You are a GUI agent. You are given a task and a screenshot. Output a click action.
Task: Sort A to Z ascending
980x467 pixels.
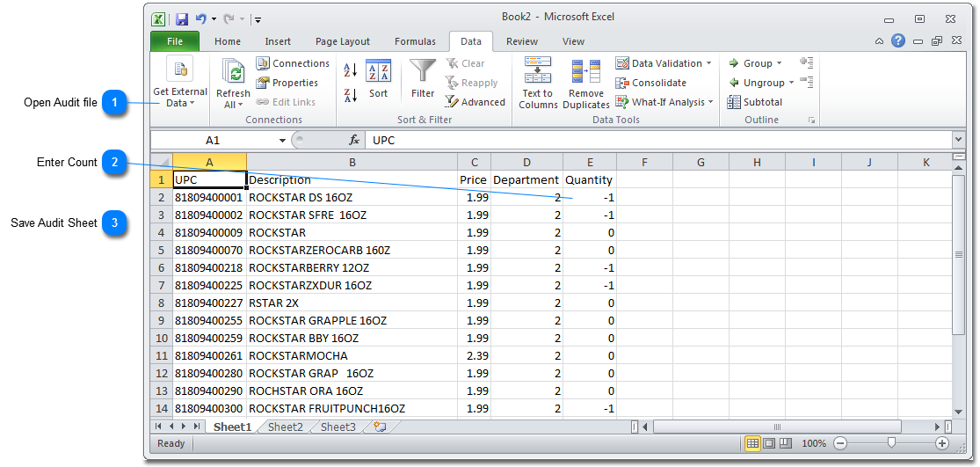pyautogui.click(x=350, y=69)
